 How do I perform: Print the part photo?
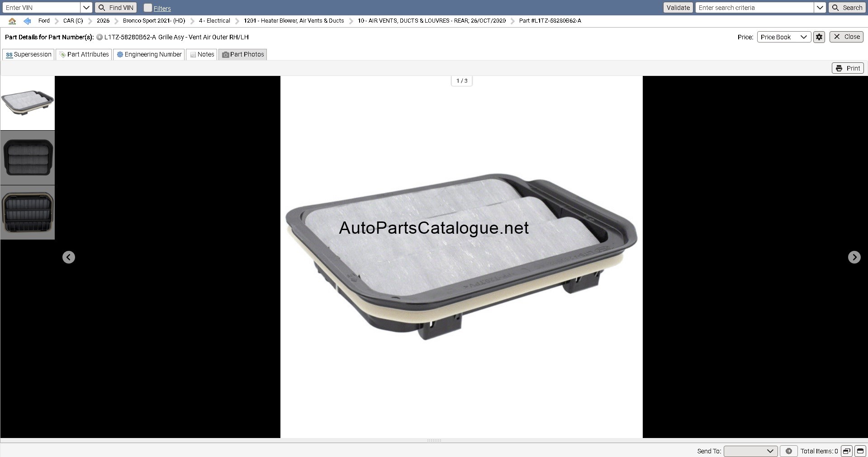[848, 68]
